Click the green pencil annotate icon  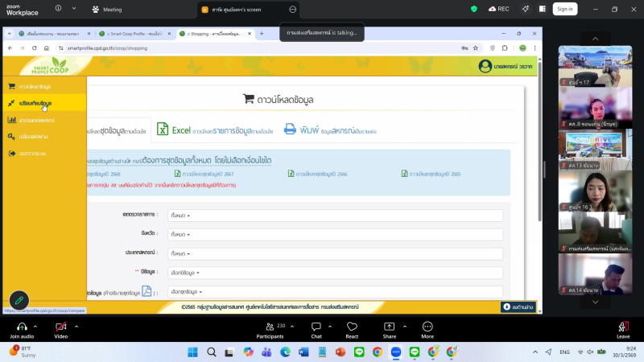coord(19,300)
